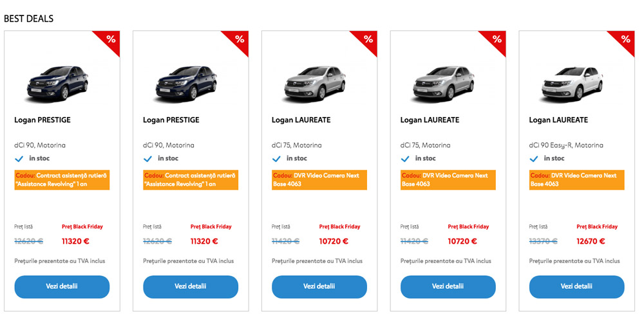Click the percent discount badge on second card
The width and height of the screenshot is (644, 319).
tap(239, 40)
